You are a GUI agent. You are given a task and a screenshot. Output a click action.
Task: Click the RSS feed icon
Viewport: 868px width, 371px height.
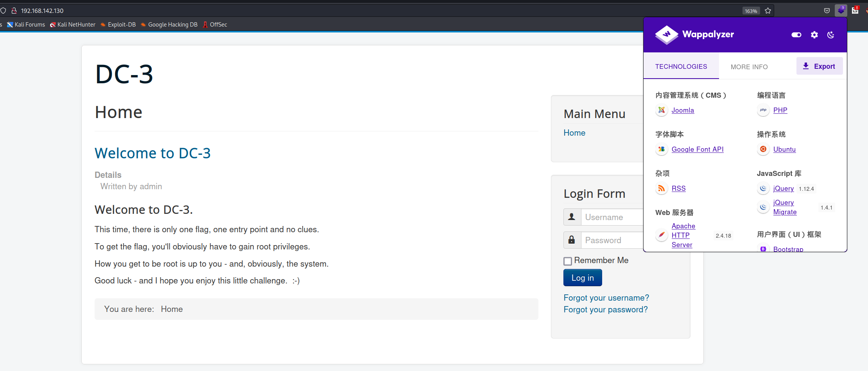tap(661, 188)
